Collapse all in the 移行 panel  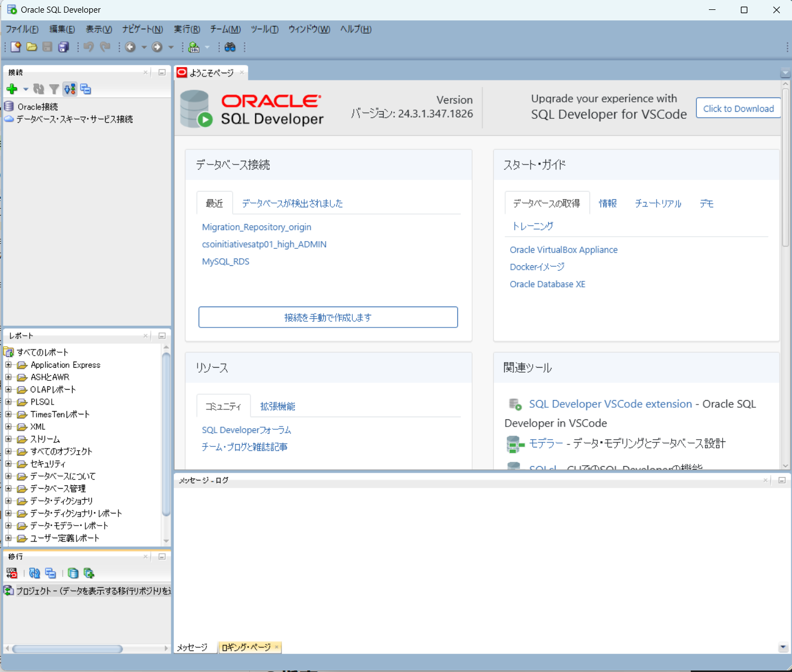point(51,573)
